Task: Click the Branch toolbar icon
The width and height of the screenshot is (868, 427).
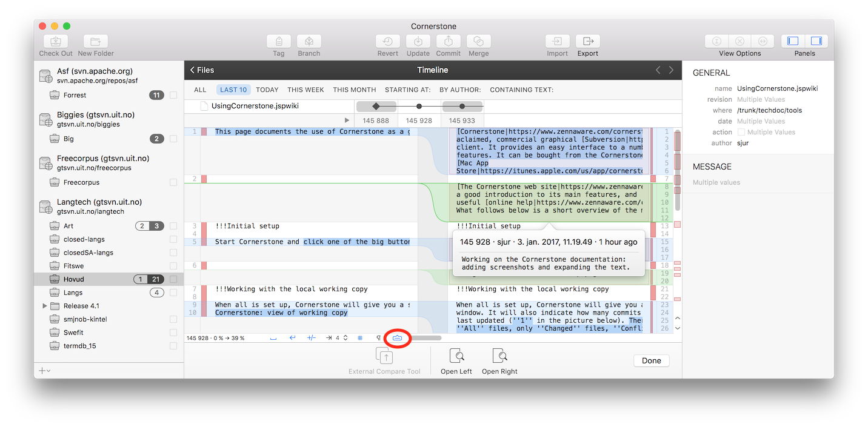Action: [309, 41]
